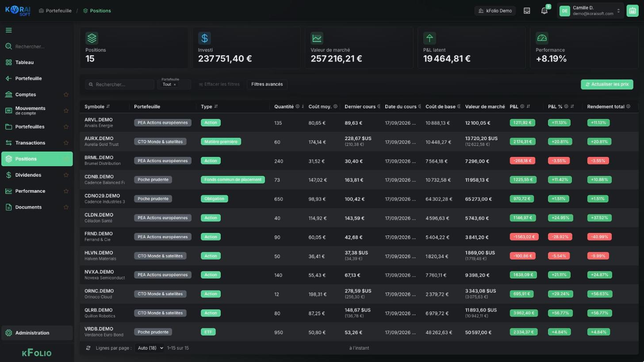This screenshot has height=362, width=644.
Task: Click the Performance gauge icon
Action: click(x=542, y=38)
